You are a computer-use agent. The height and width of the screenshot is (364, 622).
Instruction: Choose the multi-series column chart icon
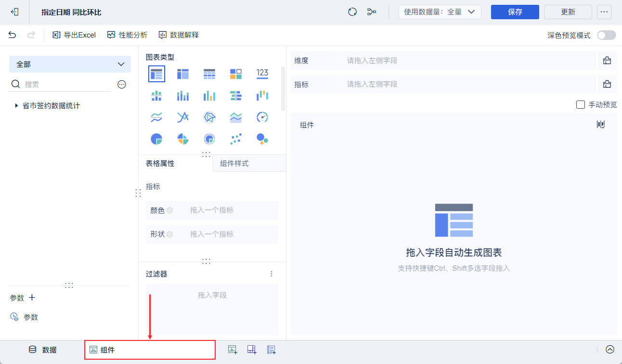[x=209, y=95]
